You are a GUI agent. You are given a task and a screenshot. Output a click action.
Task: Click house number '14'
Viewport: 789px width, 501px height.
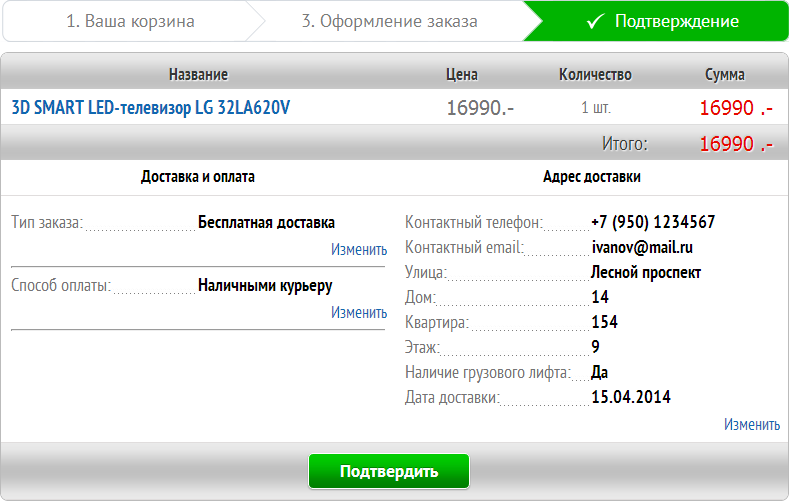(600, 297)
